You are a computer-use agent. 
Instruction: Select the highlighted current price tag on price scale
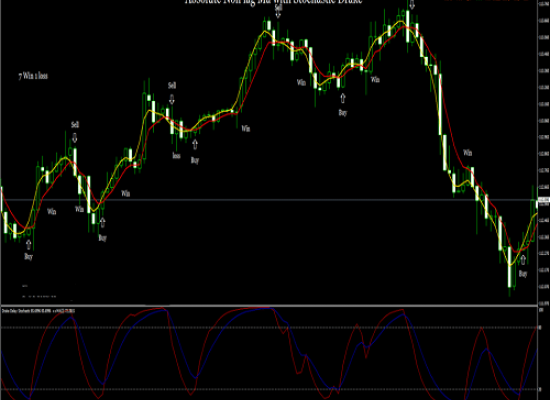[544, 200]
